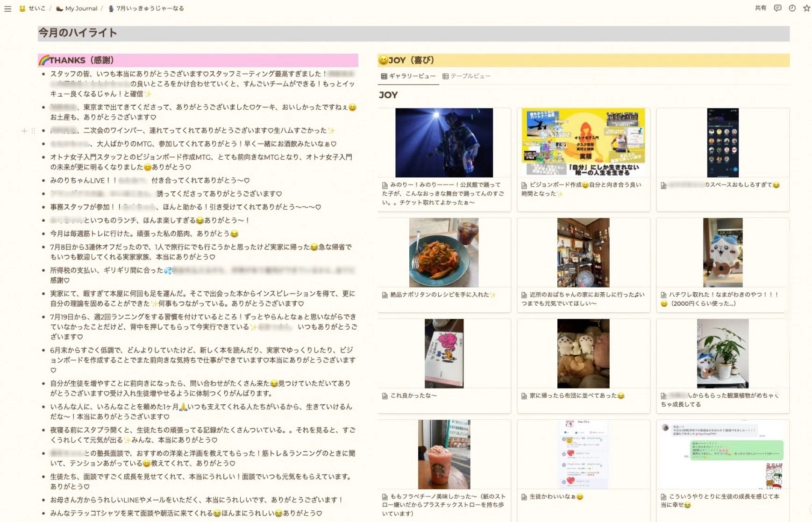Open the pink Frappuccino photo
Image resolution: width=812 pixels, height=522 pixels.
[x=444, y=454]
